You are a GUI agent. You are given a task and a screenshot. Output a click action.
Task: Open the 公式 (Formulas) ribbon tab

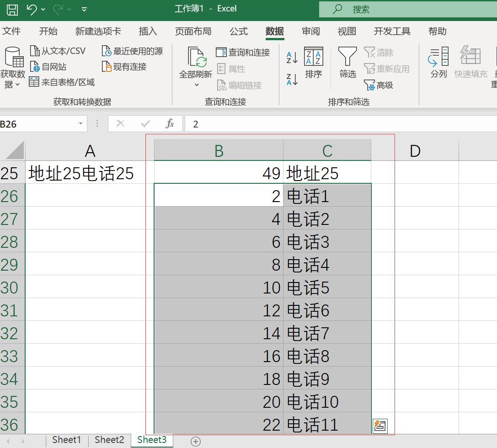coord(238,32)
